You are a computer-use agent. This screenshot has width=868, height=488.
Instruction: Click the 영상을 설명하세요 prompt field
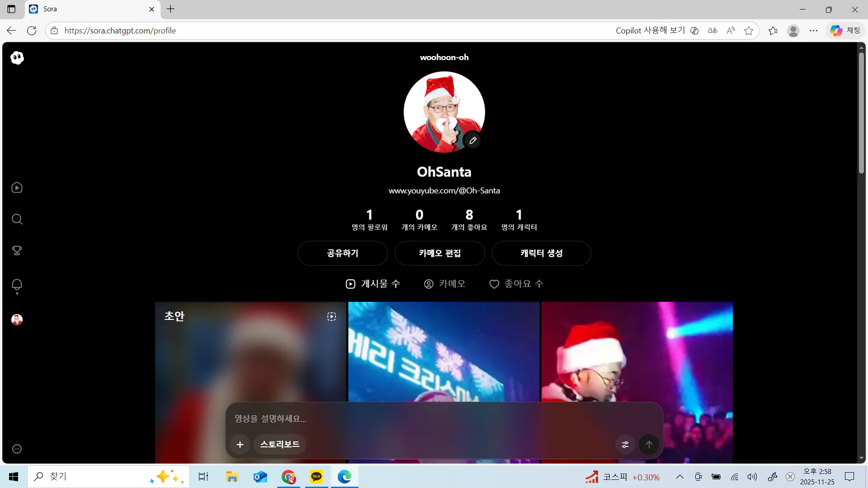pos(407,419)
